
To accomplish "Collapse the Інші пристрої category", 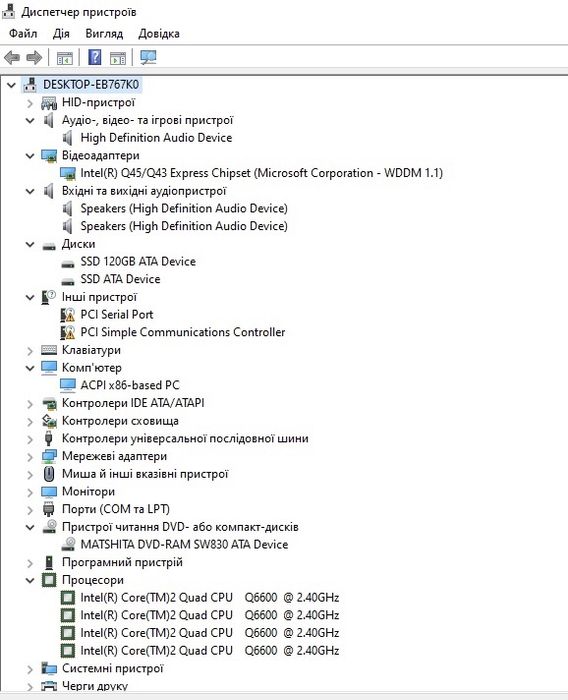I will coord(30,297).
